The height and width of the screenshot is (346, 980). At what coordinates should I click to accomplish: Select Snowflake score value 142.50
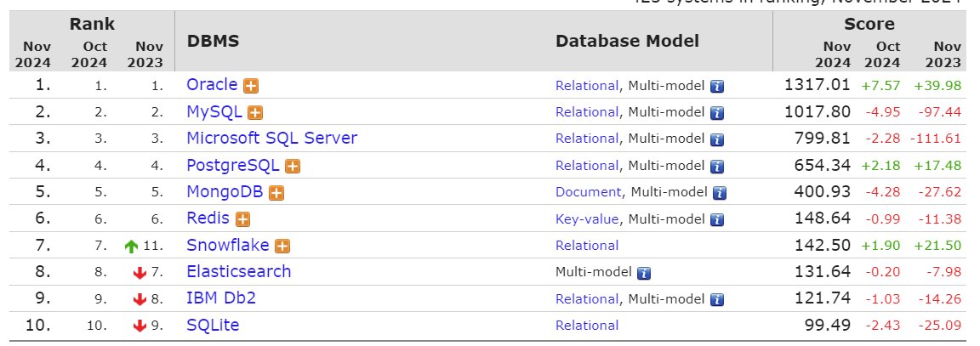pyautogui.click(x=823, y=245)
